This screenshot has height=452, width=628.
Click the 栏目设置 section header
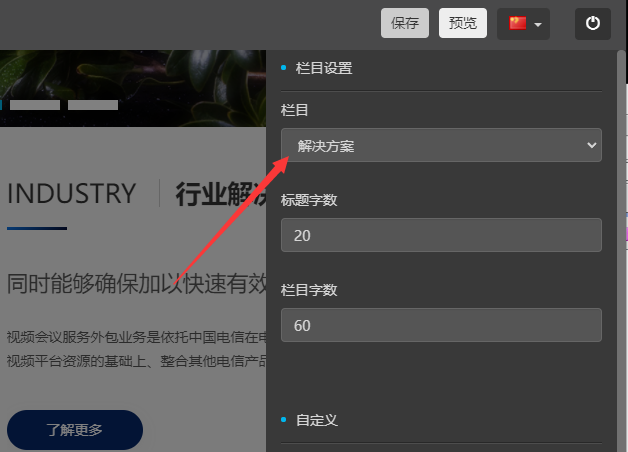pyautogui.click(x=323, y=68)
